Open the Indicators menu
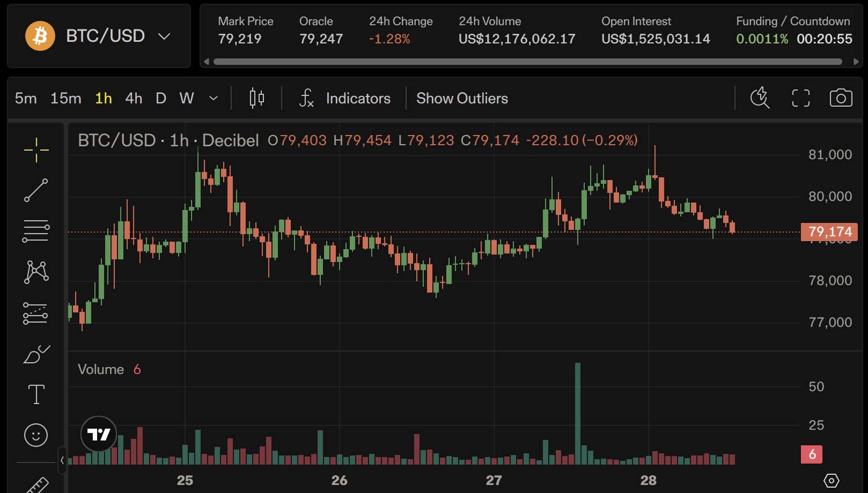 tap(345, 98)
